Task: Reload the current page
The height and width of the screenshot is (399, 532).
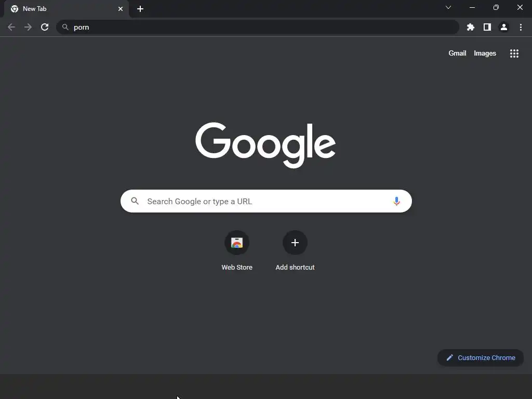Action: [x=45, y=27]
